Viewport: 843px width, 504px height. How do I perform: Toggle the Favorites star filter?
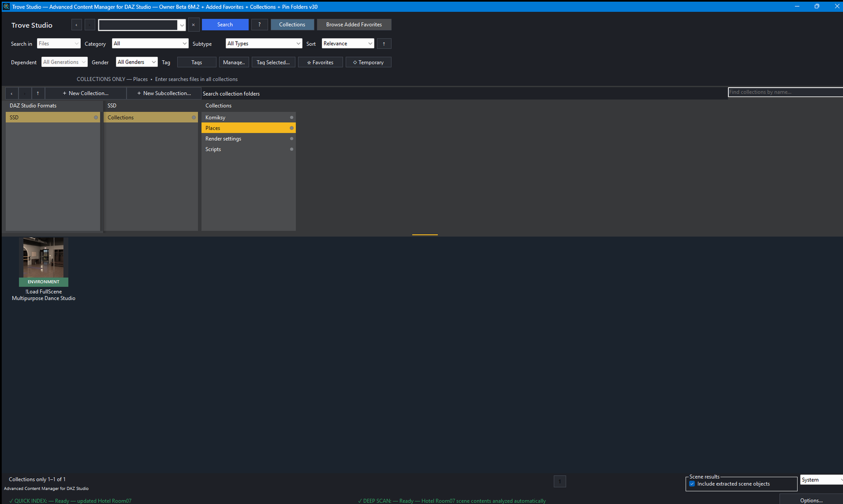pos(320,62)
